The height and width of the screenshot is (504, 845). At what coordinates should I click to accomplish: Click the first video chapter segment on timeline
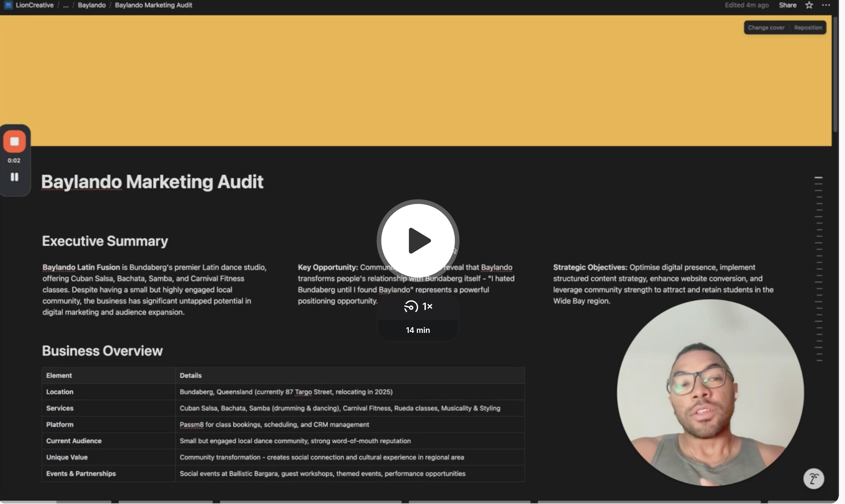click(x=56, y=502)
